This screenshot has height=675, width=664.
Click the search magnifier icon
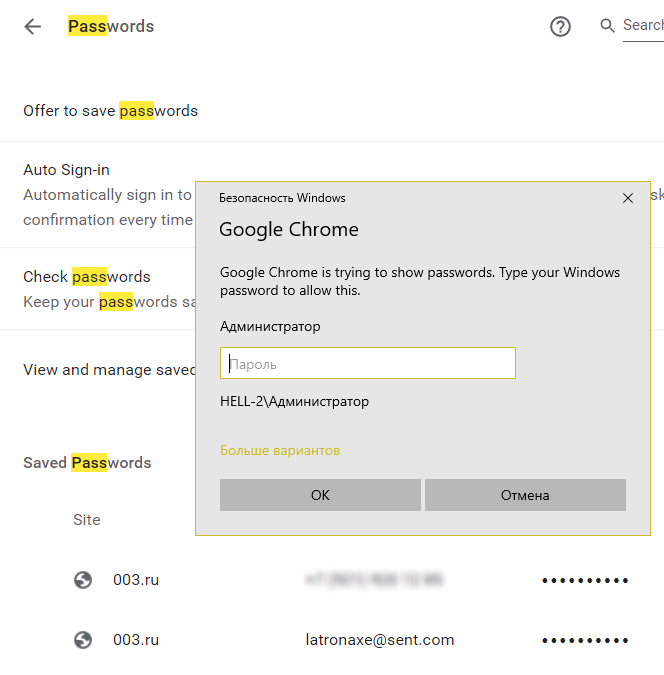tap(607, 26)
